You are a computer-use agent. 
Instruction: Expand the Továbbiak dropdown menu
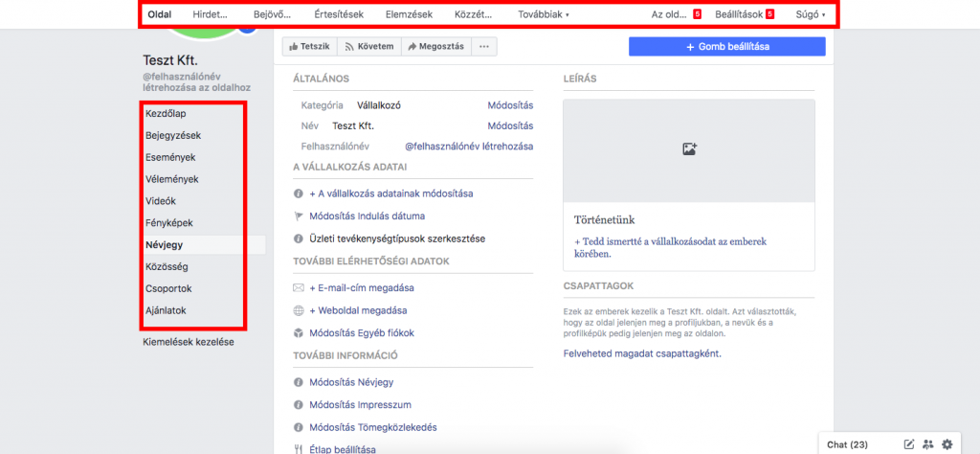544,14
